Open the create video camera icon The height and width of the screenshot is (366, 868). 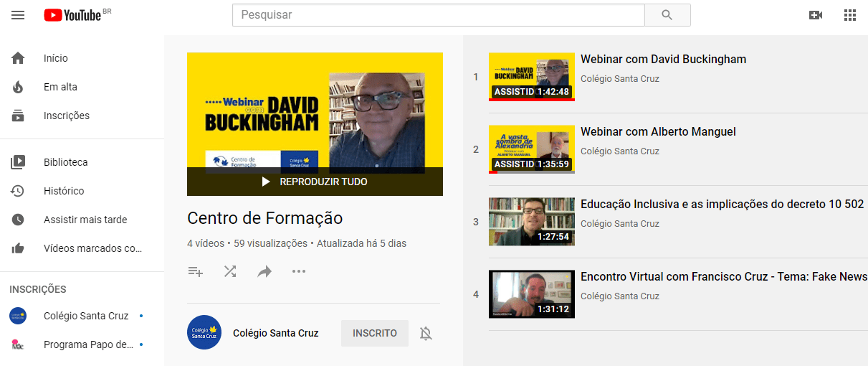tap(816, 15)
